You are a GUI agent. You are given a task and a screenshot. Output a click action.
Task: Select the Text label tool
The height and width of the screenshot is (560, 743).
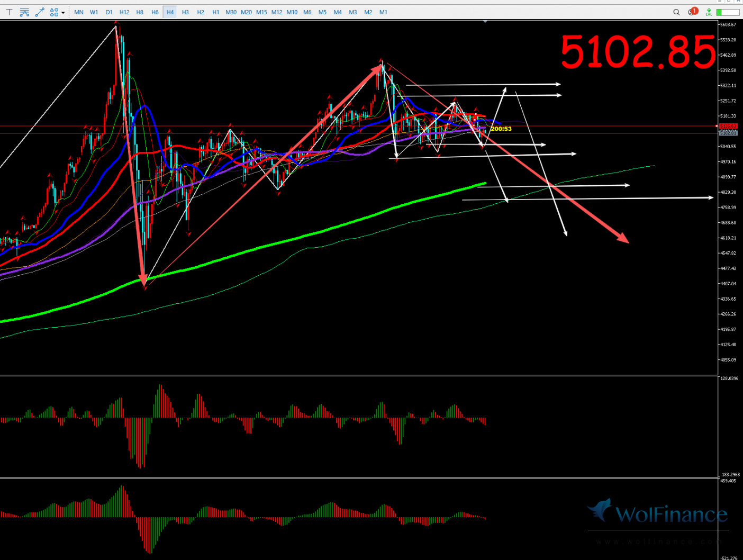(9, 12)
